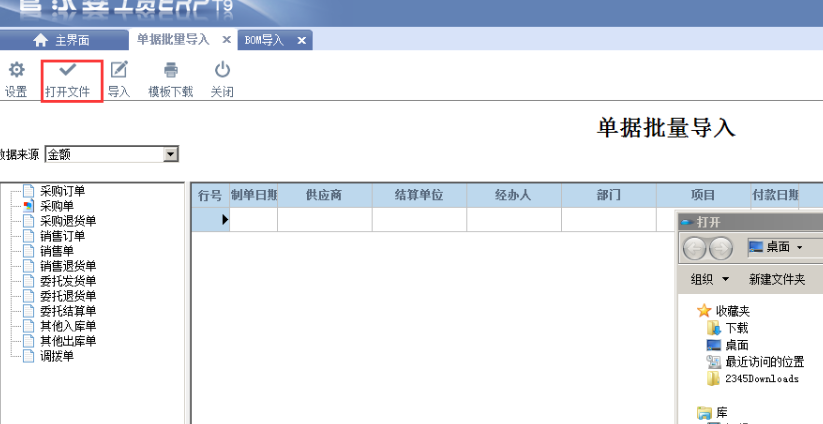Click the forward arrow in 打开 dialog

point(721,248)
